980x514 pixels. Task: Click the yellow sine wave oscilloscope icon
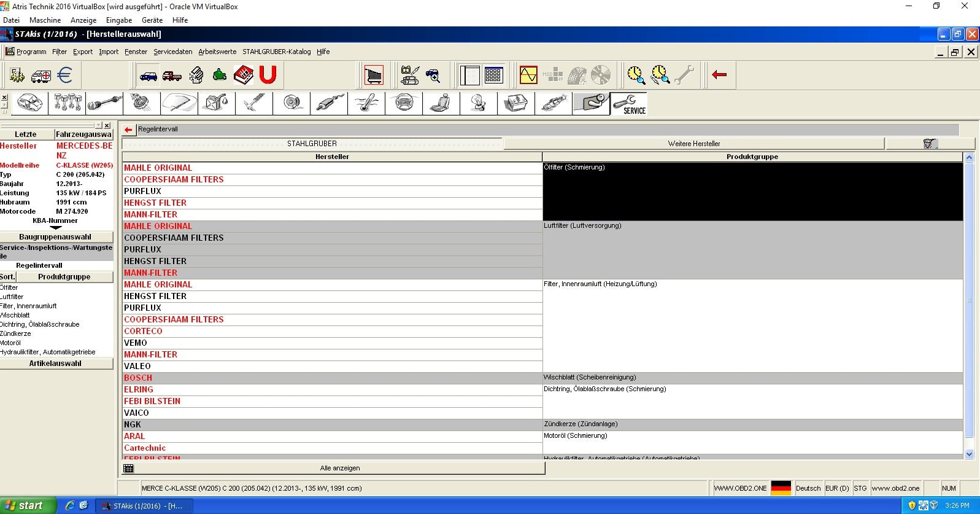tap(528, 76)
